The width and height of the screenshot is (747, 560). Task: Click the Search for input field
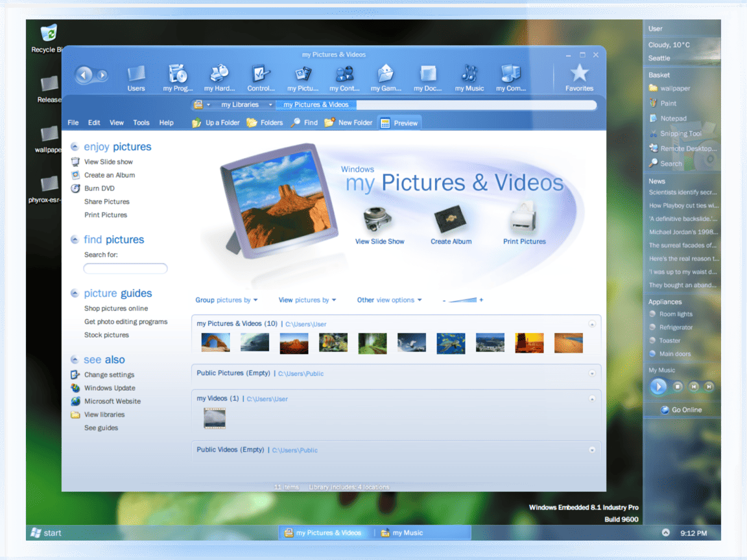pyautogui.click(x=125, y=268)
